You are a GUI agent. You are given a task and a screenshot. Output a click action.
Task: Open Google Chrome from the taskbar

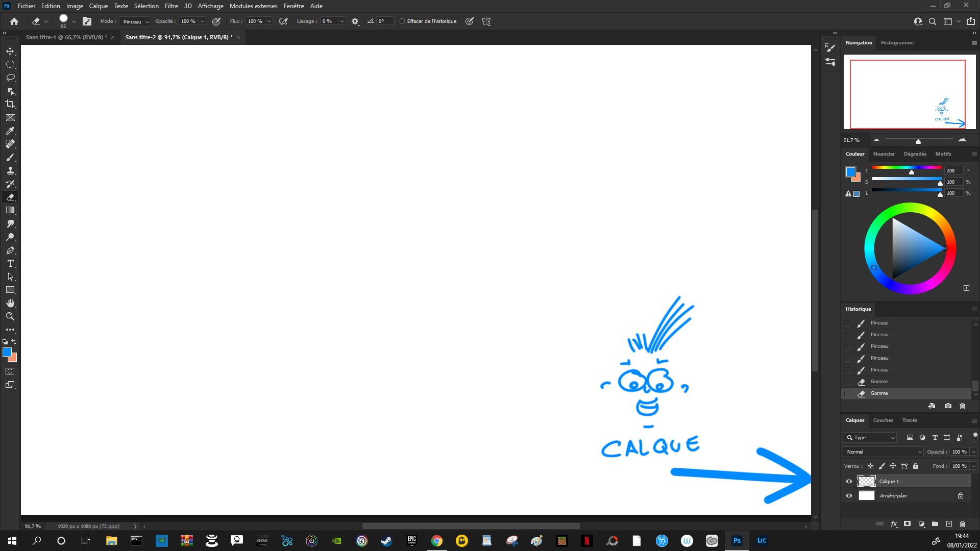(x=436, y=540)
